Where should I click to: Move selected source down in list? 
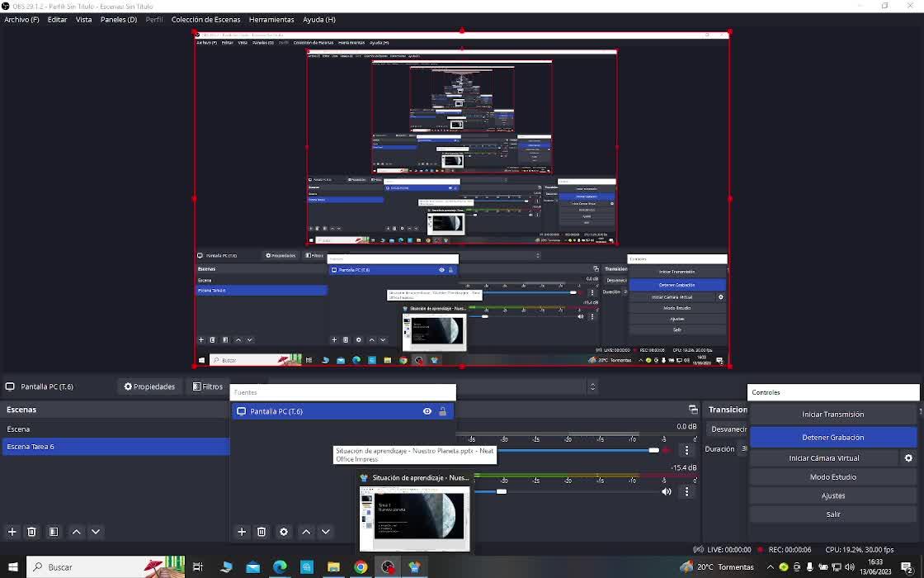(x=325, y=532)
